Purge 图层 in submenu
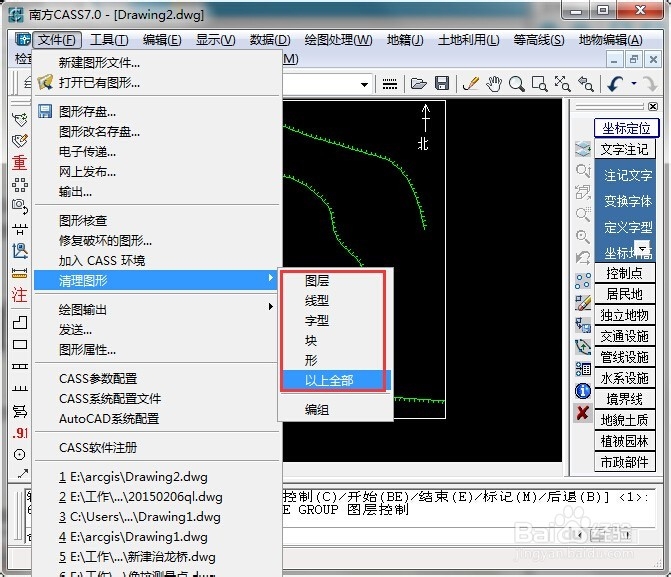 tap(336, 281)
